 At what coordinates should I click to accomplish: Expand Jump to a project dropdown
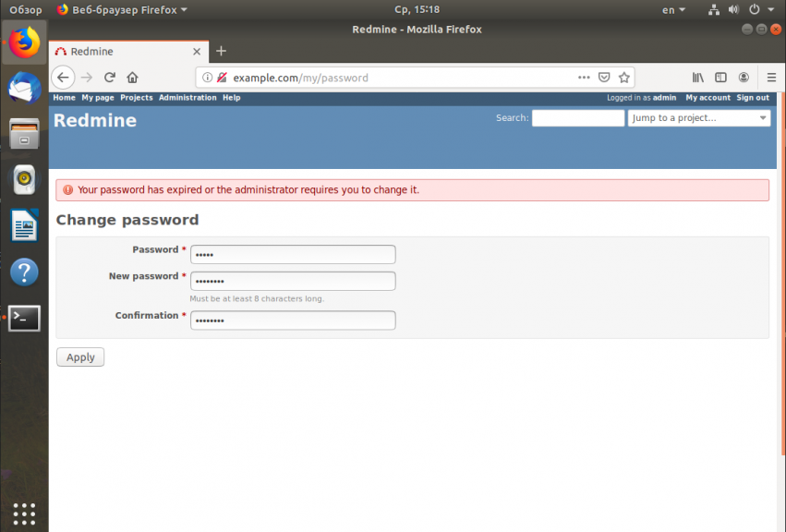coord(699,118)
